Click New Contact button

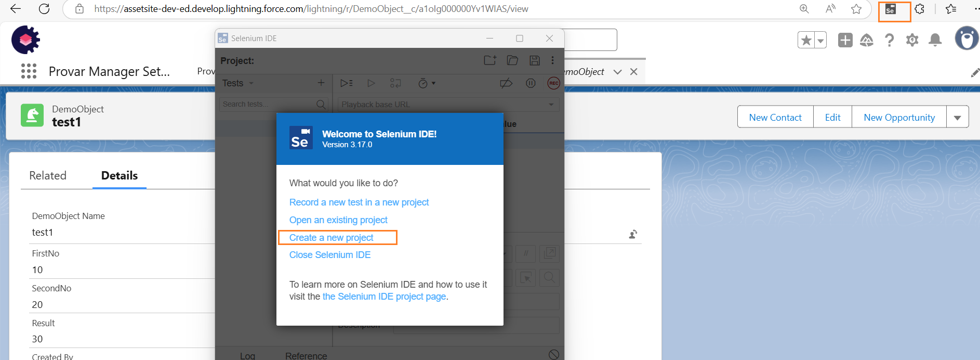pyautogui.click(x=775, y=117)
